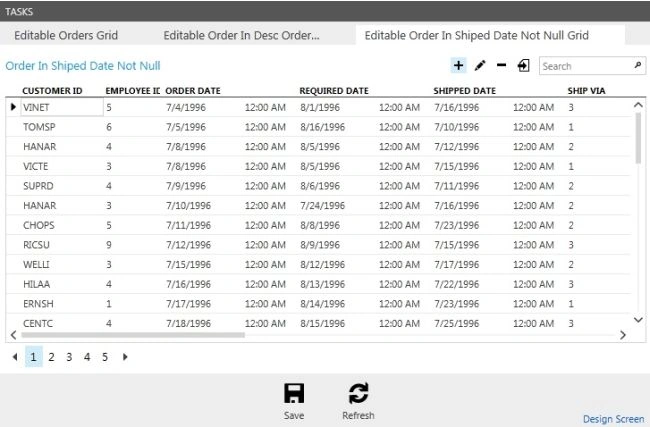Click the Add new record plus icon

pyautogui.click(x=458, y=66)
